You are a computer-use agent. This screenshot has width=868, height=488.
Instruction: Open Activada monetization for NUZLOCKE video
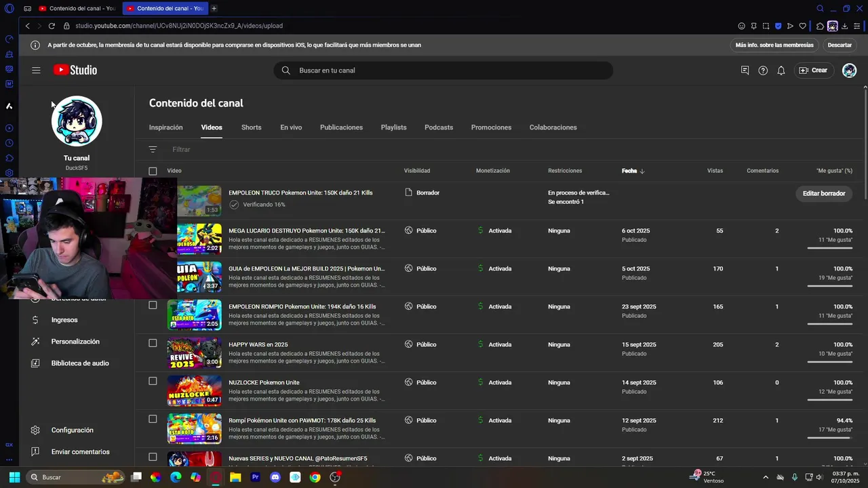[x=494, y=382]
